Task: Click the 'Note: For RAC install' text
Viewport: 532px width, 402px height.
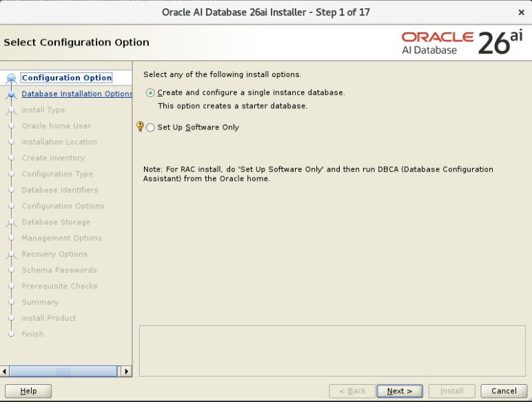Action: click(318, 174)
